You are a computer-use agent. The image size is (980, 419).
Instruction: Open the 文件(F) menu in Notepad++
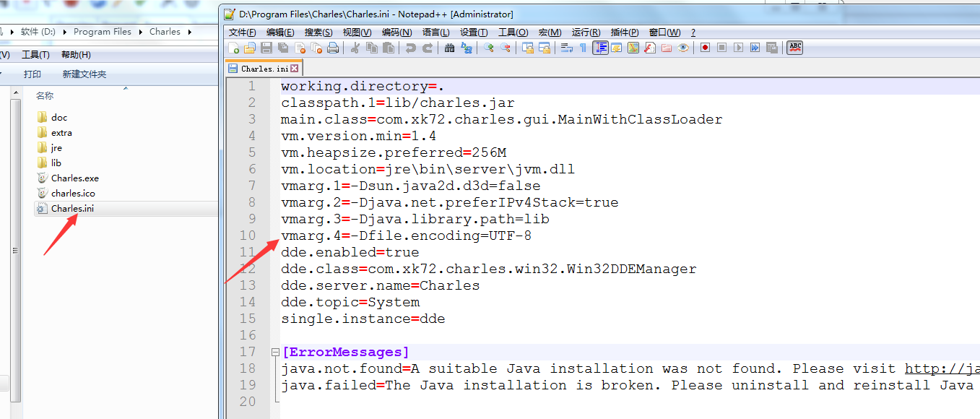click(242, 33)
